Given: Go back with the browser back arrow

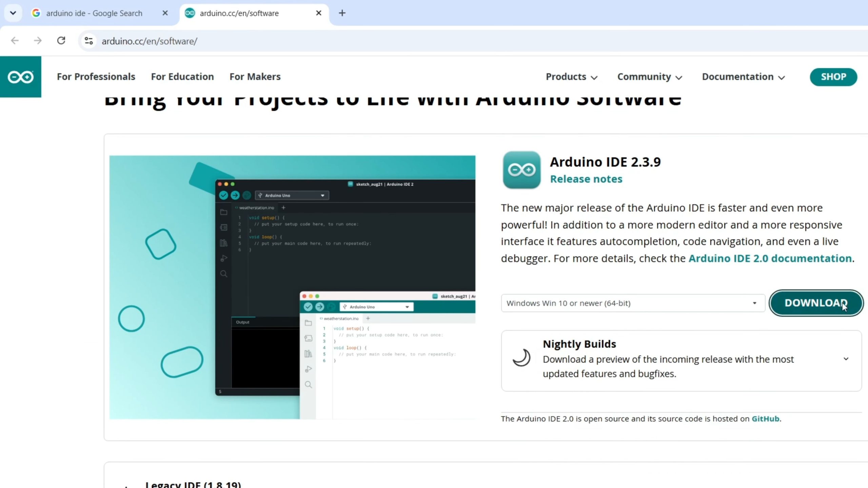Looking at the screenshot, I should [15, 41].
